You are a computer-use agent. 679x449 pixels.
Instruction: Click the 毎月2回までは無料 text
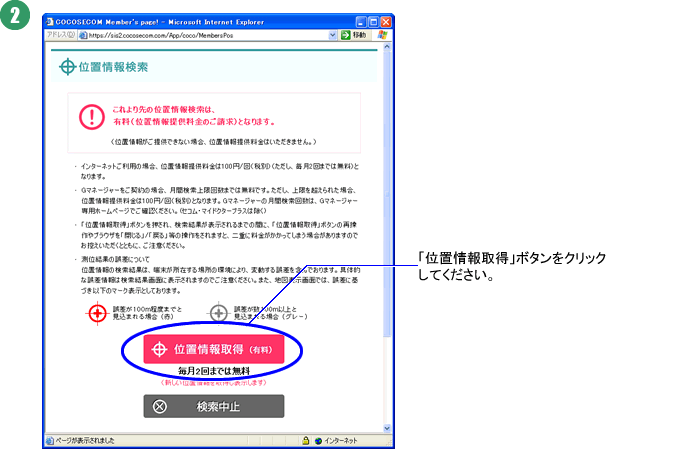coord(214,371)
